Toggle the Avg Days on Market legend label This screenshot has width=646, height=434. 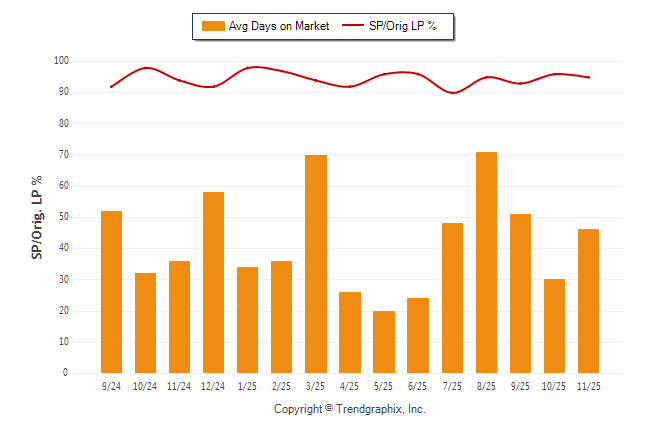(279, 26)
